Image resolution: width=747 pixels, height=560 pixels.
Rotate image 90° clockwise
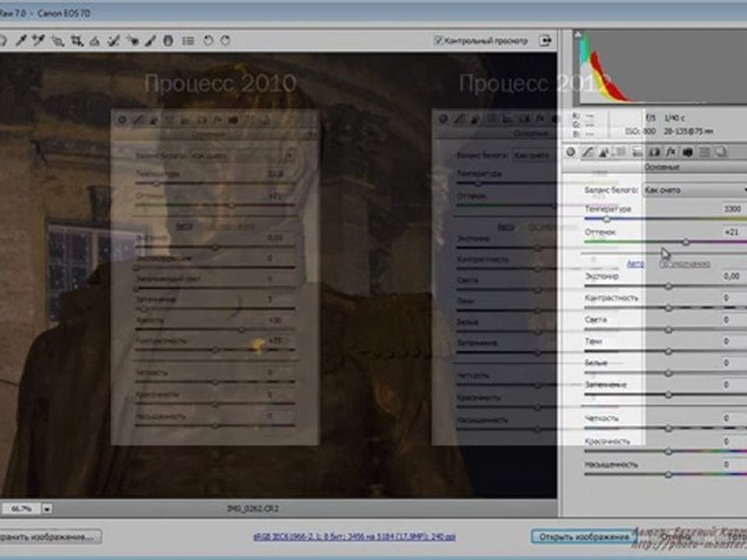click(226, 40)
